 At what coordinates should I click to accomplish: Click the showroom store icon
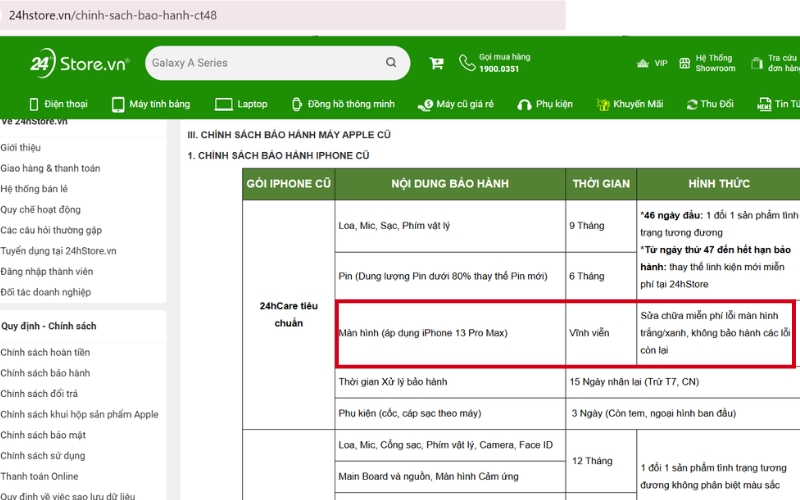pos(684,63)
